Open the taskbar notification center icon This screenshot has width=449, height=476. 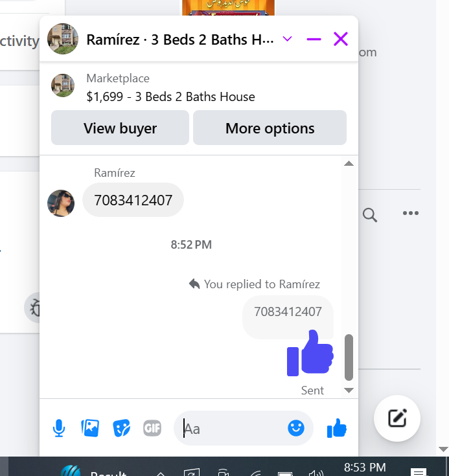coord(419,472)
